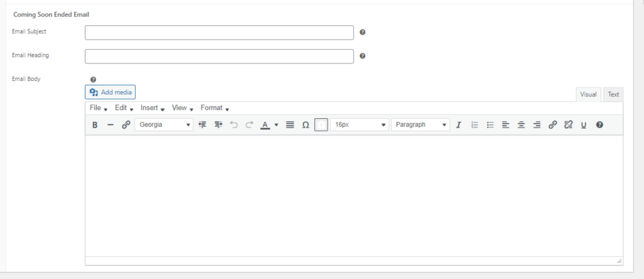Screen dimensions: 644x279
Task: Click the Email Heading label
Action: click(x=30, y=55)
